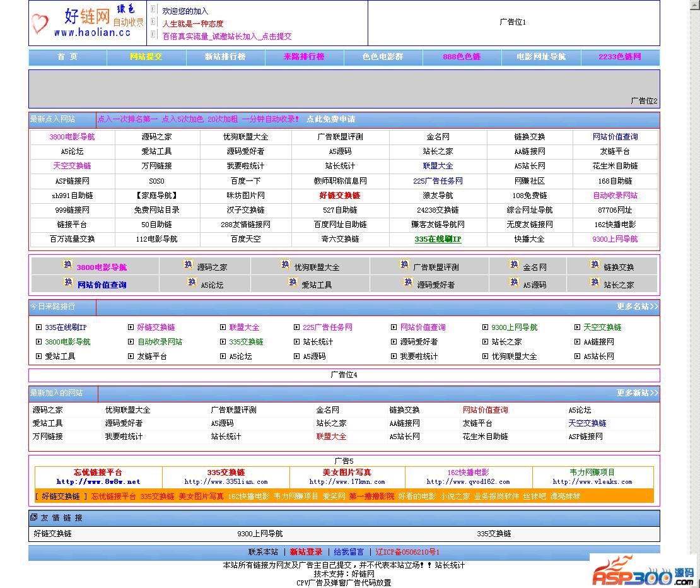
Task: Select 电影网址导航 in the navigation bar
Action: click(x=540, y=57)
